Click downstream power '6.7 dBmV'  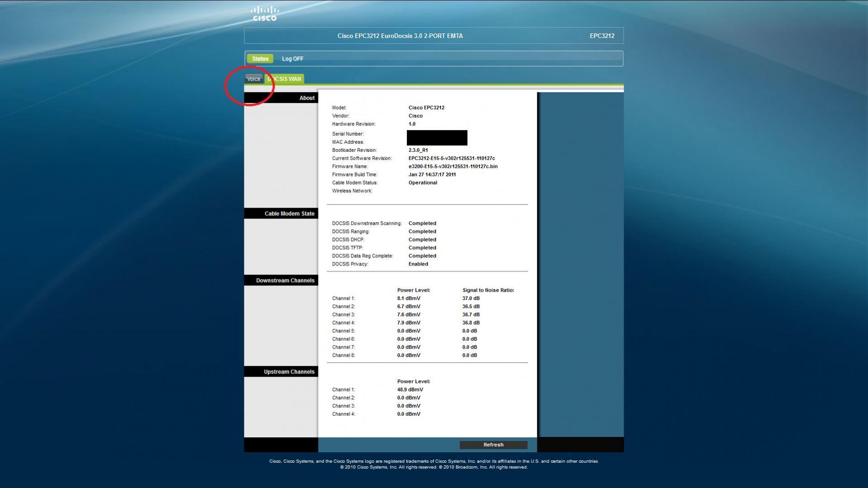click(x=409, y=307)
